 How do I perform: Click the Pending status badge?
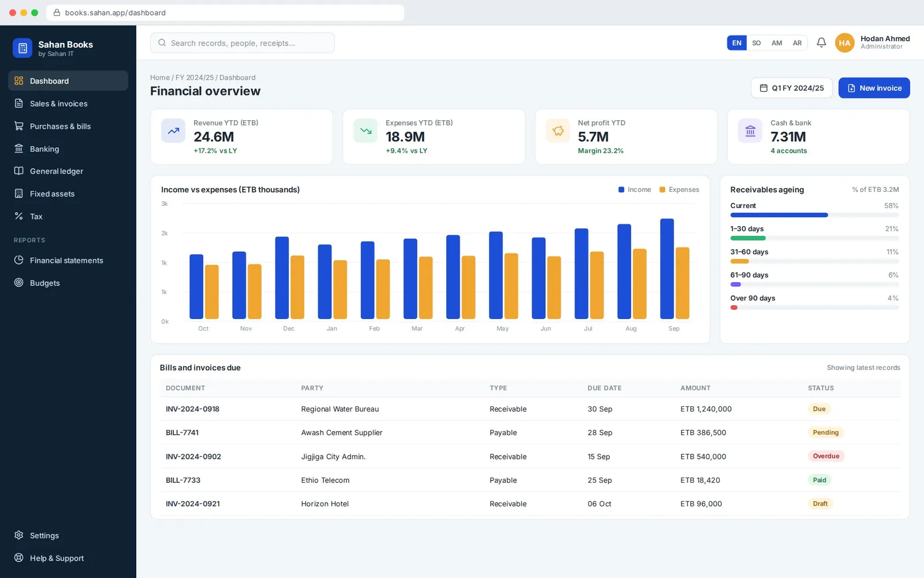point(825,432)
